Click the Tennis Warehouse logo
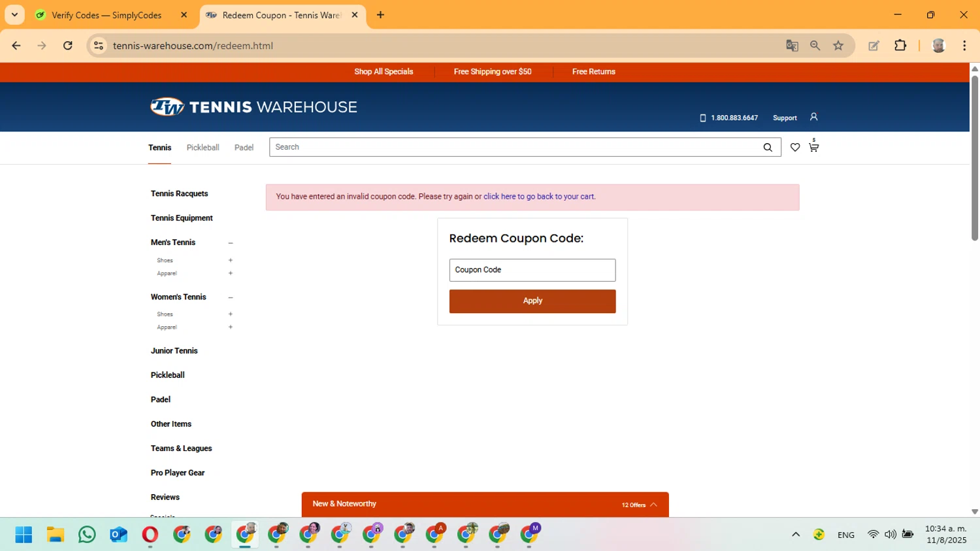Screen dimensions: 980x551 [x=253, y=107]
